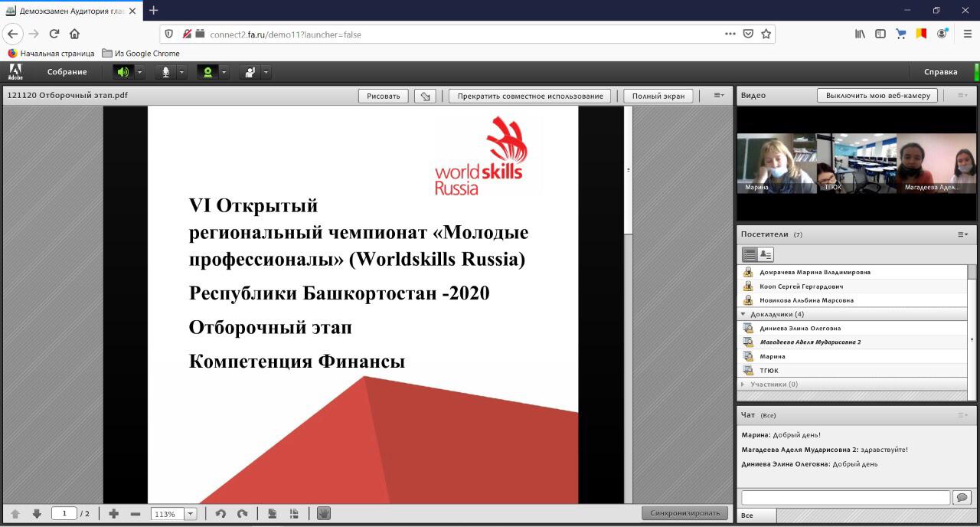Toggle the microphone icon in top toolbar

(x=165, y=72)
